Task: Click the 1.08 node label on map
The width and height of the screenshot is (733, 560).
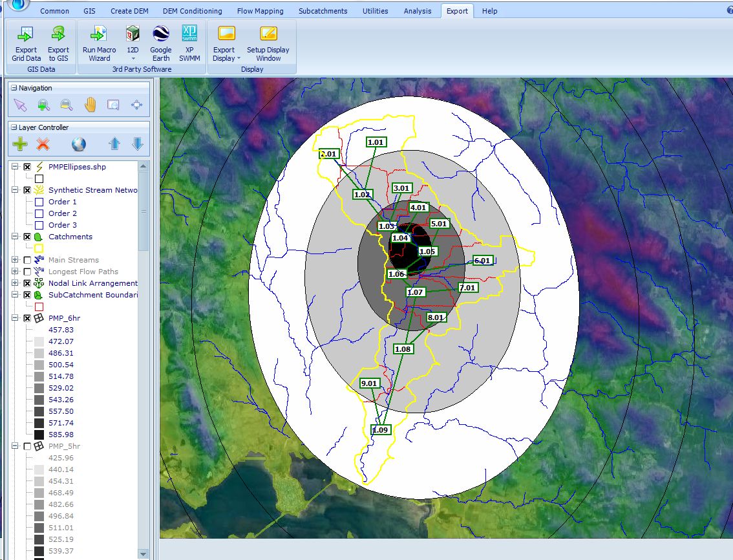Action: tap(402, 349)
